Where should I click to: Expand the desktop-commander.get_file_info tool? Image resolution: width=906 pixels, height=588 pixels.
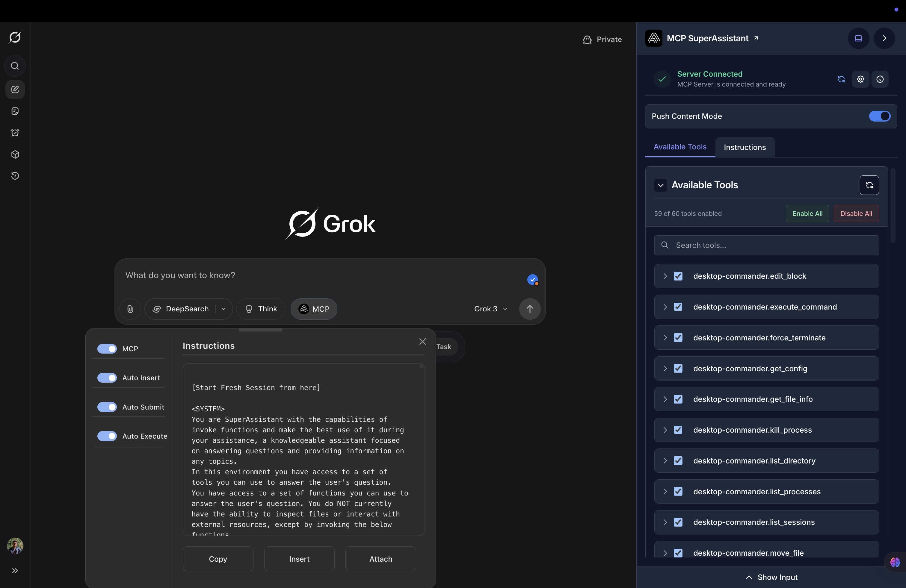[x=665, y=399]
